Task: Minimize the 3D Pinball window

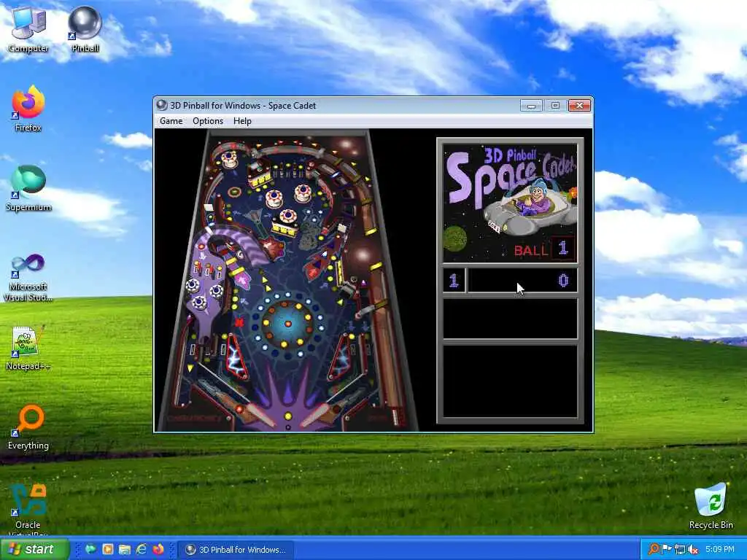Action: click(x=531, y=105)
